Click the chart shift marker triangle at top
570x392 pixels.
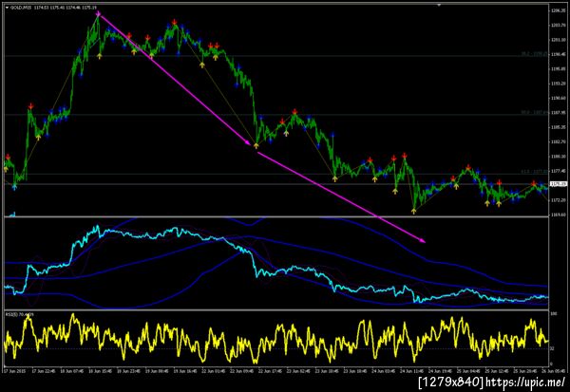click(x=439, y=6)
